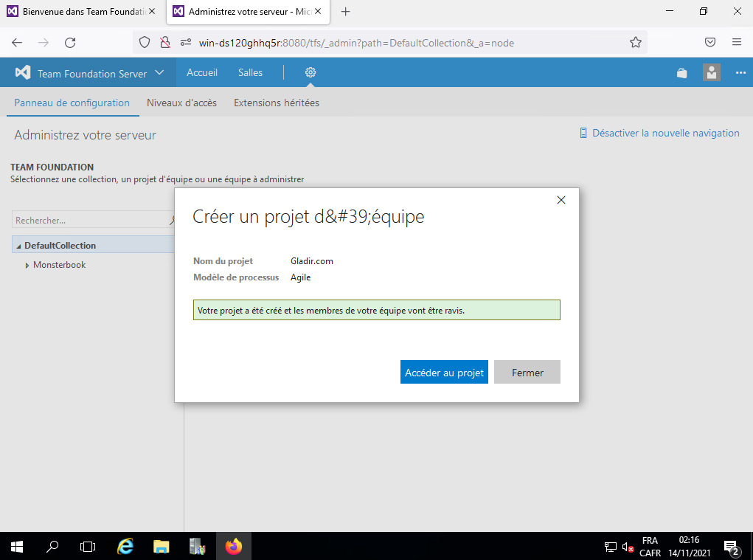Open Server Manager from taskbar
The image size is (753, 560).
tap(198, 546)
